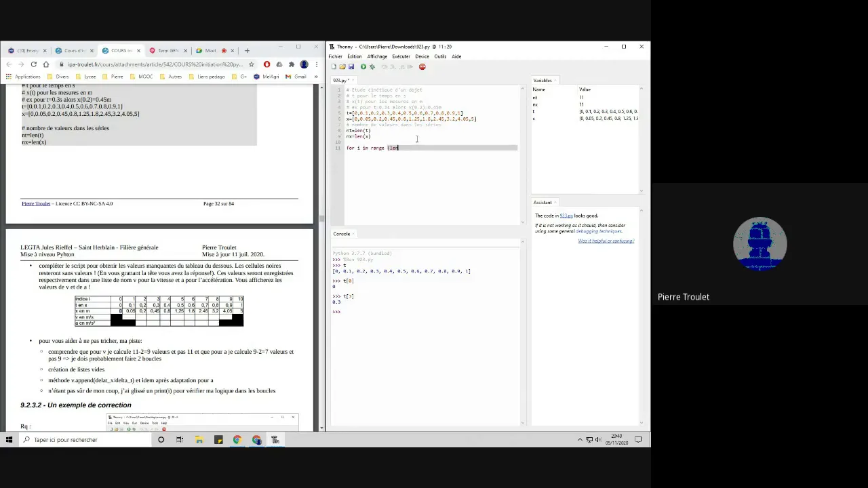Click 'Was it helpful or confusing?' link
Image resolution: width=868 pixels, height=488 pixels.
(606, 241)
